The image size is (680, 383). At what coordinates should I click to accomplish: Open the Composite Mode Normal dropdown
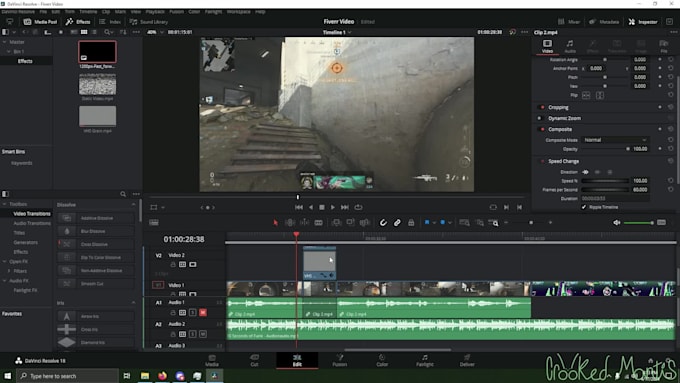[x=615, y=140]
